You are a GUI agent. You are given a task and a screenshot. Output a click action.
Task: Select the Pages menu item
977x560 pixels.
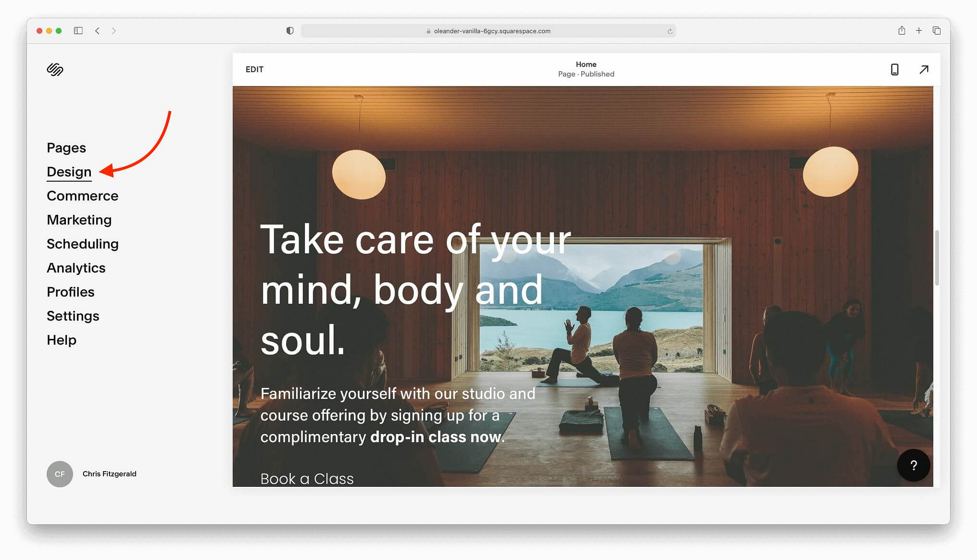(x=66, y=147)
